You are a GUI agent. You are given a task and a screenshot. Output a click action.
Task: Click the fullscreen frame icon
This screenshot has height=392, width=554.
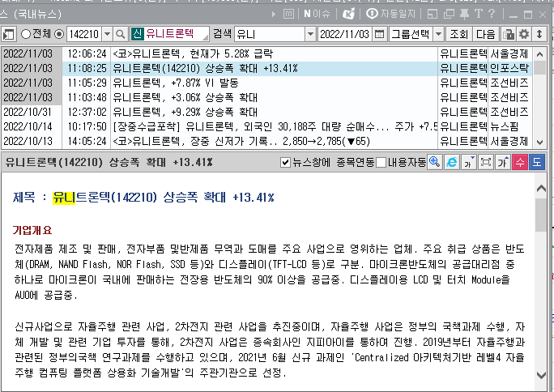coord(486,163)
